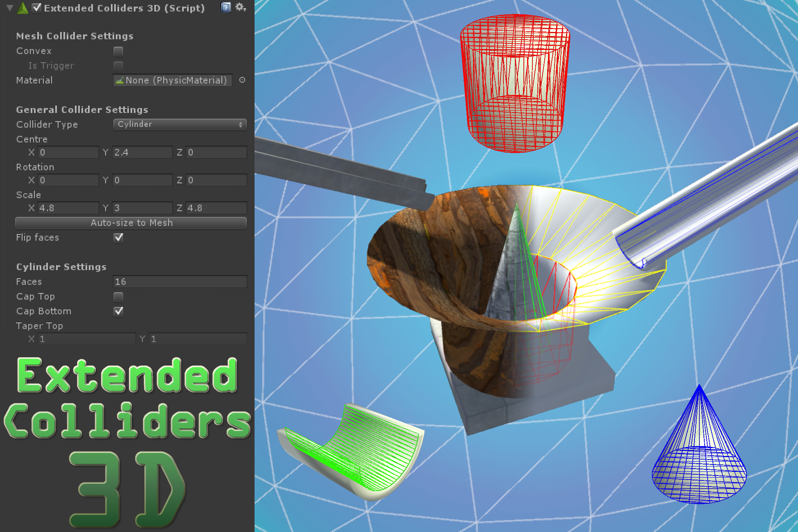Viewport: 798px width, 532px height.
Task: Uncheck the Cap Bottom checkbox
Action: click(x=118, y=311)
